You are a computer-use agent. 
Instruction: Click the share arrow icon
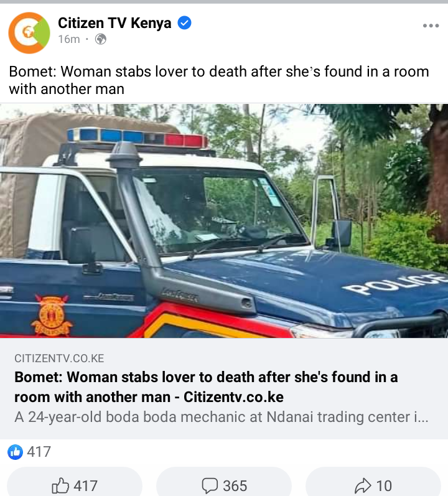(x=363, y=485)
